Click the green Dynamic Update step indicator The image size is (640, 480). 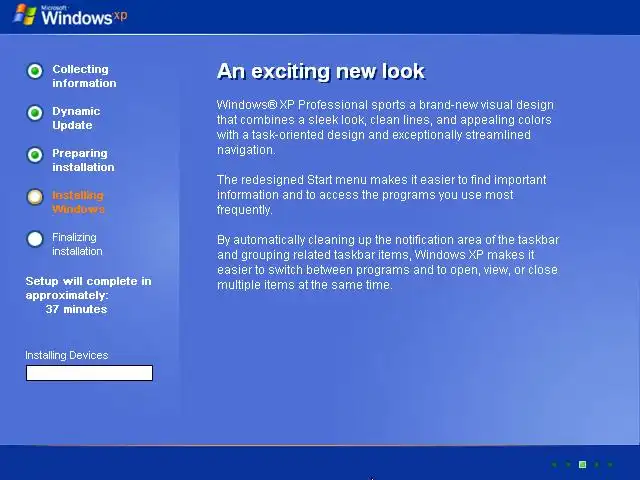point(35,113)
